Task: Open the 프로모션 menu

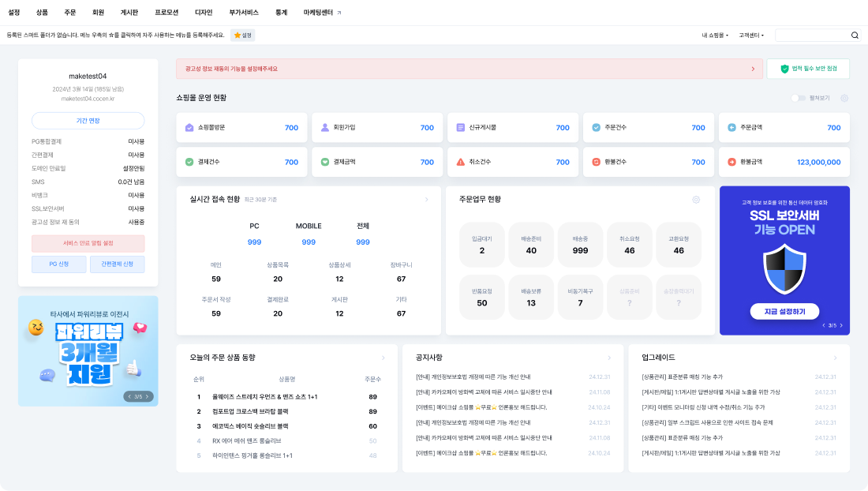Action: (x=166, y=13)
